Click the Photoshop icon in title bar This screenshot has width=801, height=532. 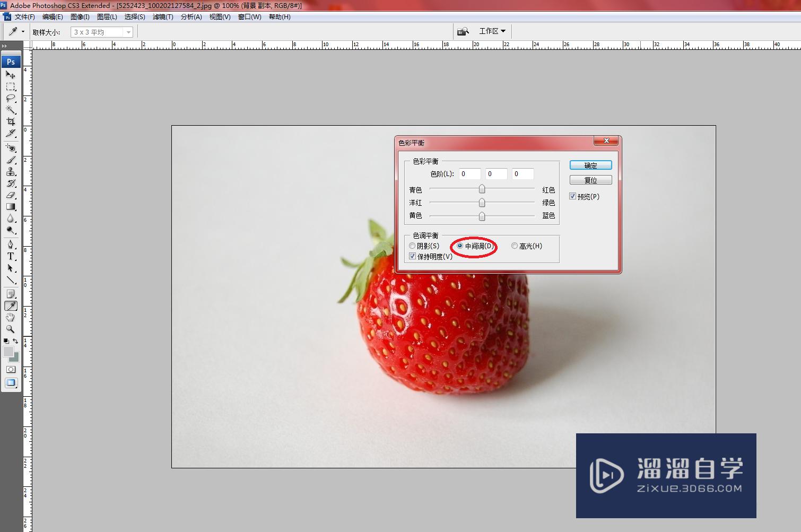[x=4, y=5]
